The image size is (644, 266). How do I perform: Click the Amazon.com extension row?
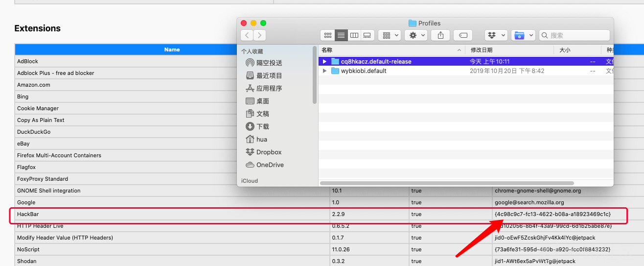click(x=125, y=85)
